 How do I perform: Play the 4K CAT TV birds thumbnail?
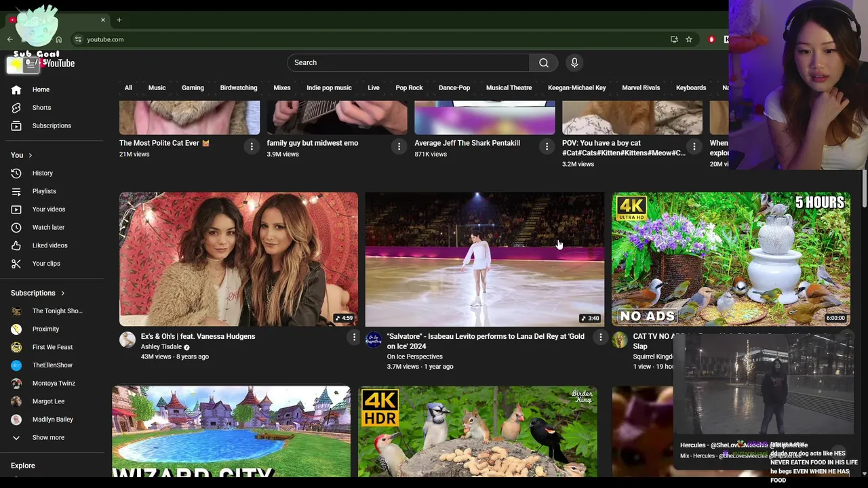click(x=731, y=260)
